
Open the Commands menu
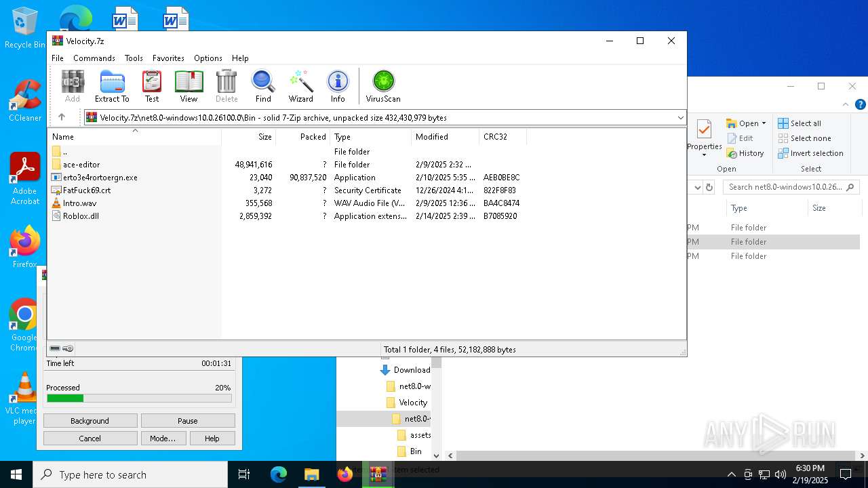click(94, 58)
